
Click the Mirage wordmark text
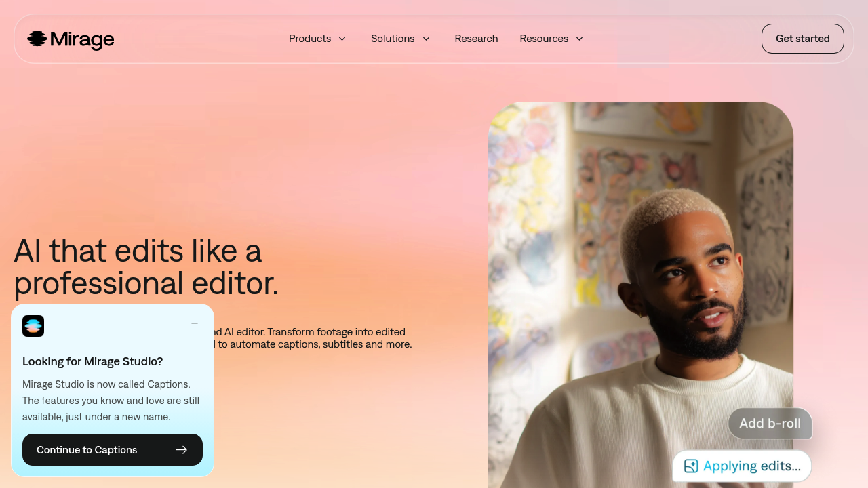[x=82, y=40]
